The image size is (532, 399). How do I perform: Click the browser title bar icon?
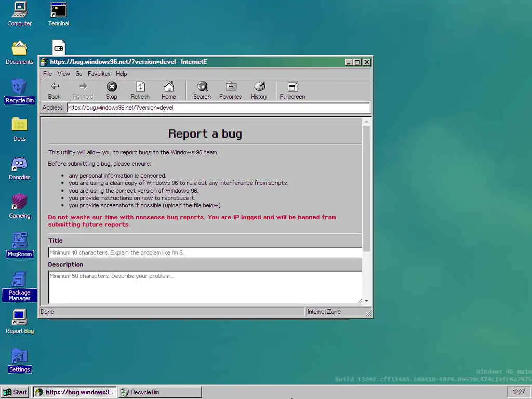[44, 62]
